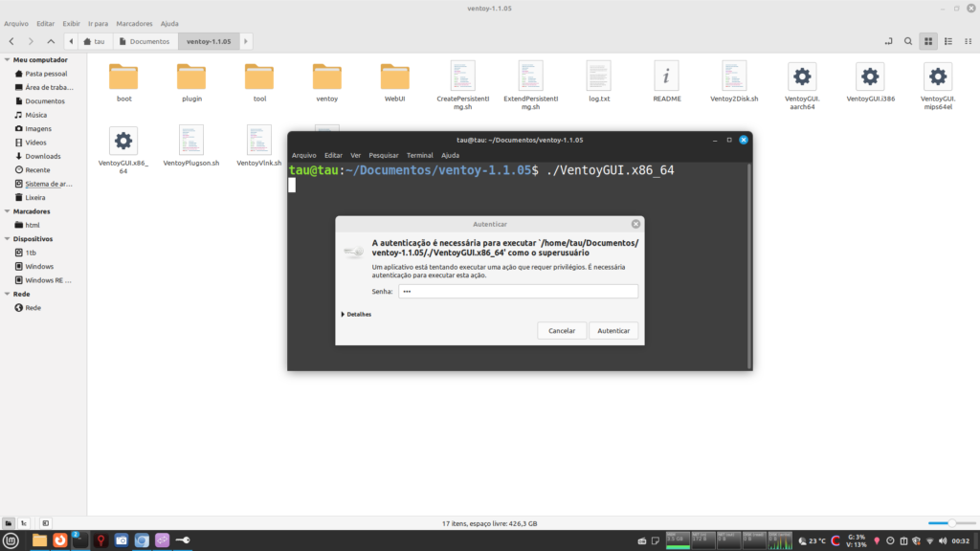Expand Detalhes in authentication dialog
This screenshot has width=980, height=551.
pos(358,314)
